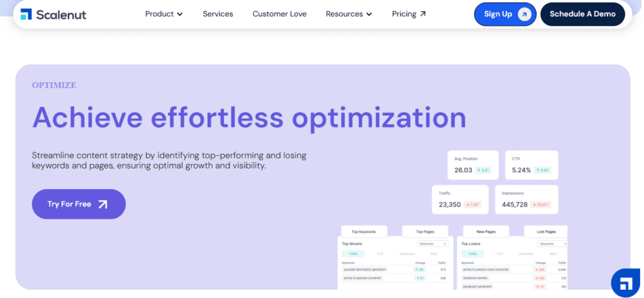644x298 pixels.
Task: Open Keywords dropdown in Top Losers panel
Action: pos(553,243)
